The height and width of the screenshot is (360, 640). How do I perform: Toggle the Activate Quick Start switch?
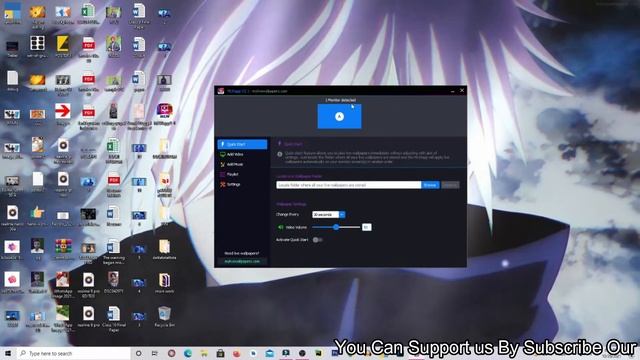click(x=317, y=240)
